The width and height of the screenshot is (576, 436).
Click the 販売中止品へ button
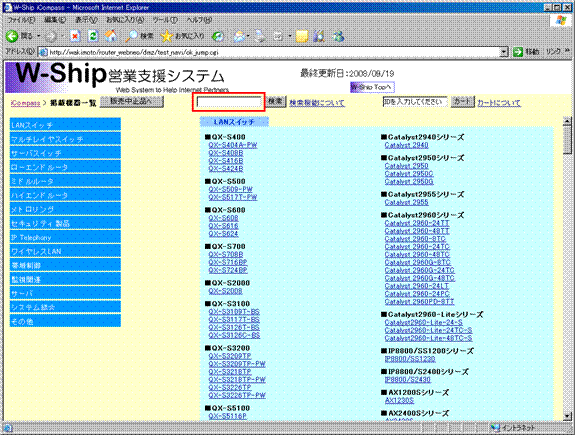[x=132, y=101]
